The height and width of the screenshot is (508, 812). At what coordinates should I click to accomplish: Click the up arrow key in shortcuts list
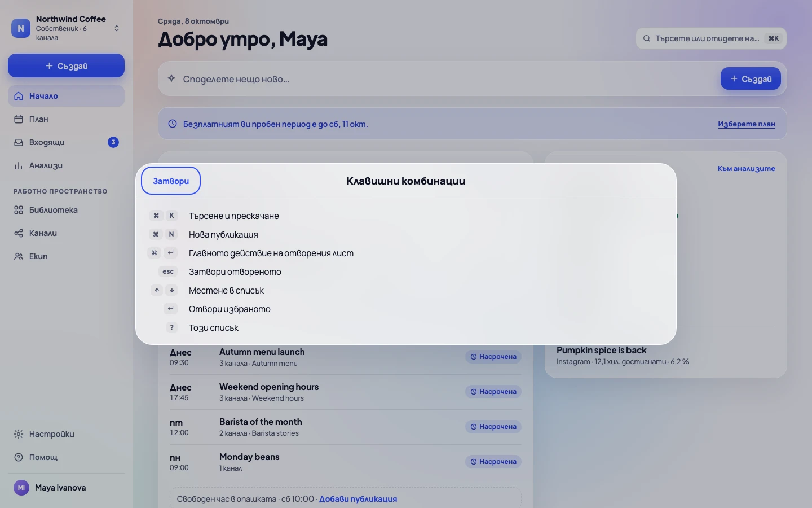tap(157, 290)
